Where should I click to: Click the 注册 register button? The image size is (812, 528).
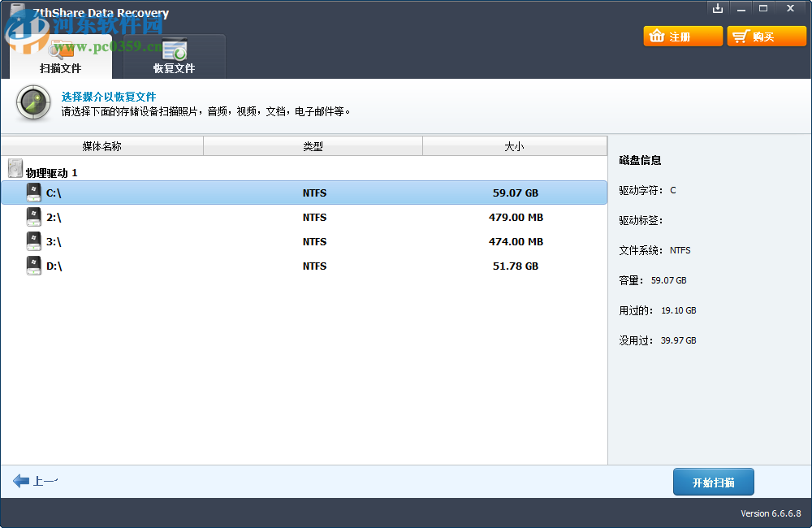pos(682,35)
